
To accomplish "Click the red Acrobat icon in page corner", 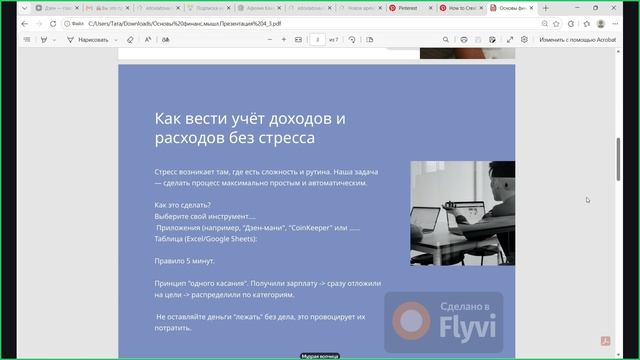I will [x=605, y=341].
